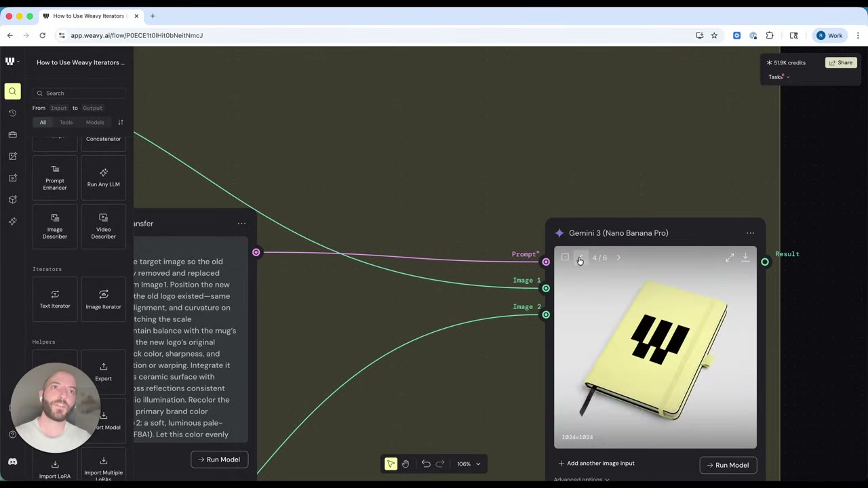The image size is (868, 488).
Task: Click the yellow notebook preview image
Action: (x=655, y=347)
